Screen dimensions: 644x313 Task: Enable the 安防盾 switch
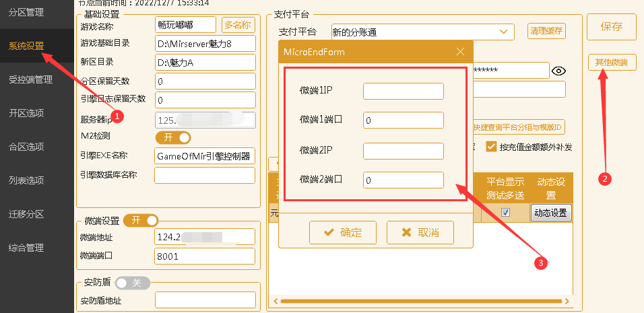(x=132, y=283)
